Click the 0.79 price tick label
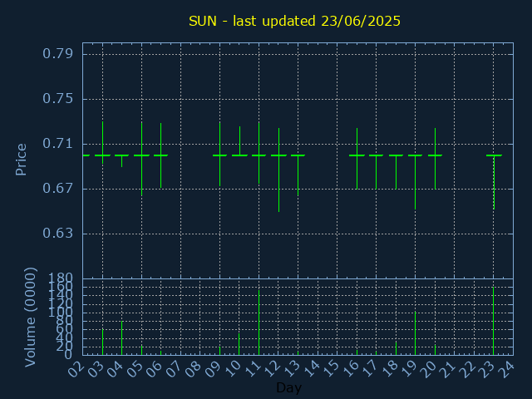The width and height of the screenshot is (532, 399). (57, 54)
